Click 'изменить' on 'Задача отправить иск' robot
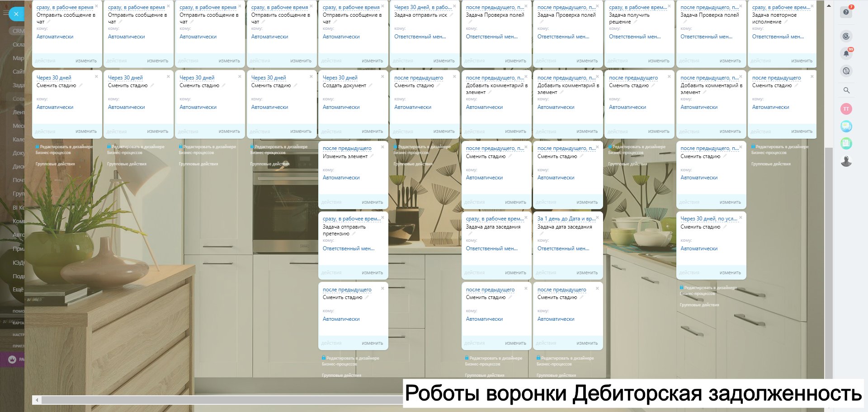 pos(444,61)
